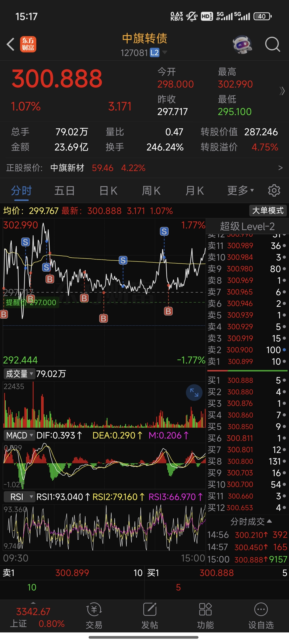Tap the search magnifier icon
The height and width of the screenshot is (644, 289).
272,44
